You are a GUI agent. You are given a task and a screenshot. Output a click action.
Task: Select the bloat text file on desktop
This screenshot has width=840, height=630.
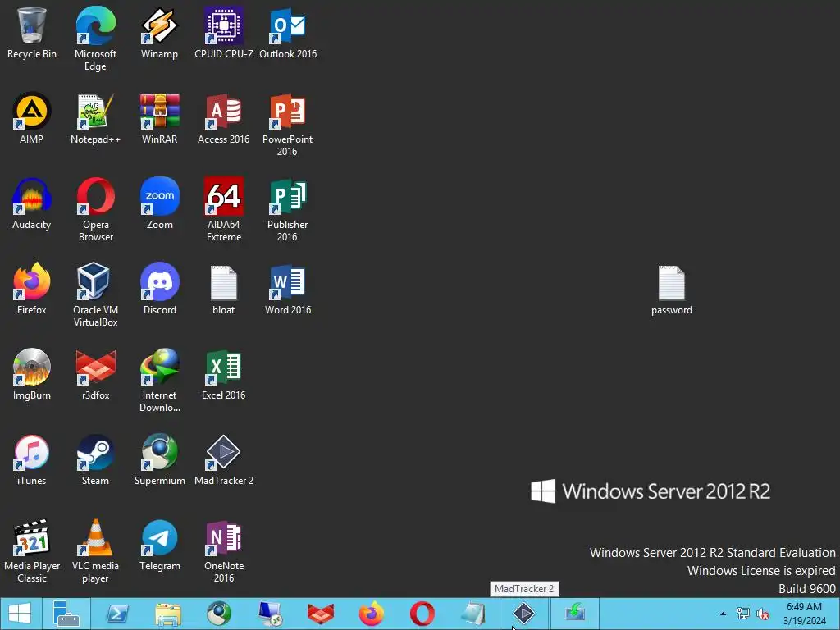coord(223,289)
